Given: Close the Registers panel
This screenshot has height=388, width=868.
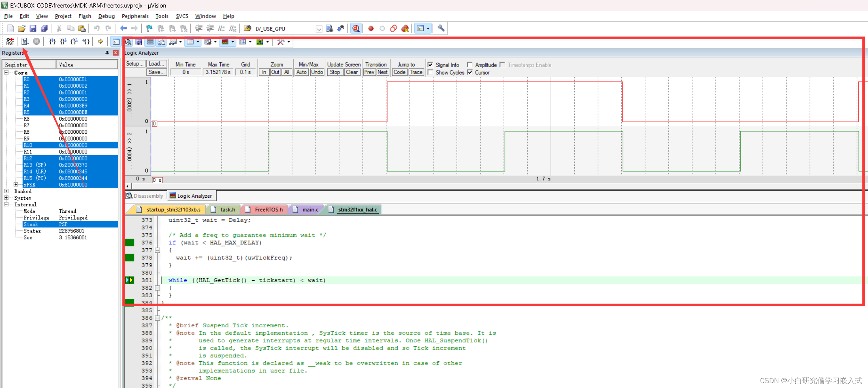Looking at the screenshot, I should 116,53.
